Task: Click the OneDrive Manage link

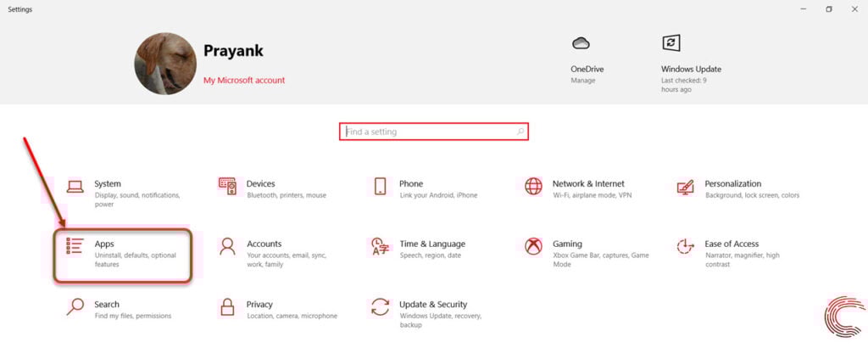Action: tap(583, 81)
